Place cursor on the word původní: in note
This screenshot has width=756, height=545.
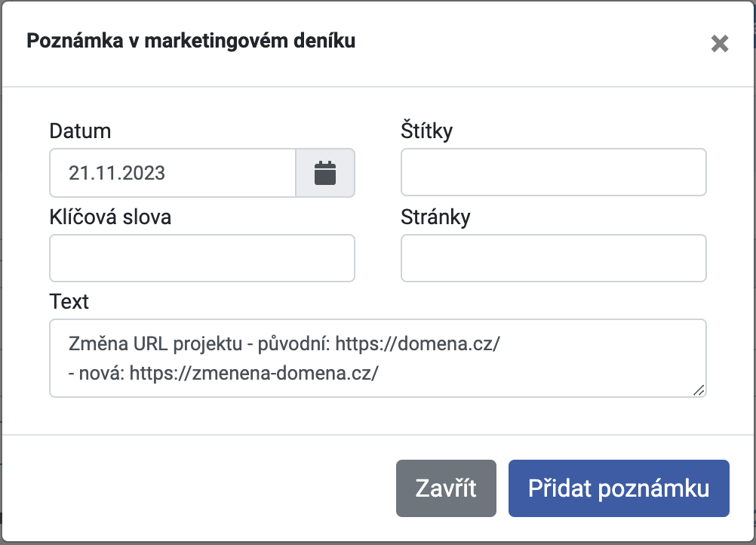point(294,344)
